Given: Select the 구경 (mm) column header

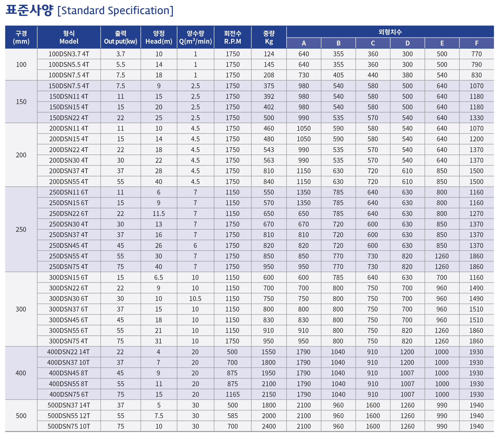Looking at the screenshot, I should pyautogui.click(x=21, y=37).
